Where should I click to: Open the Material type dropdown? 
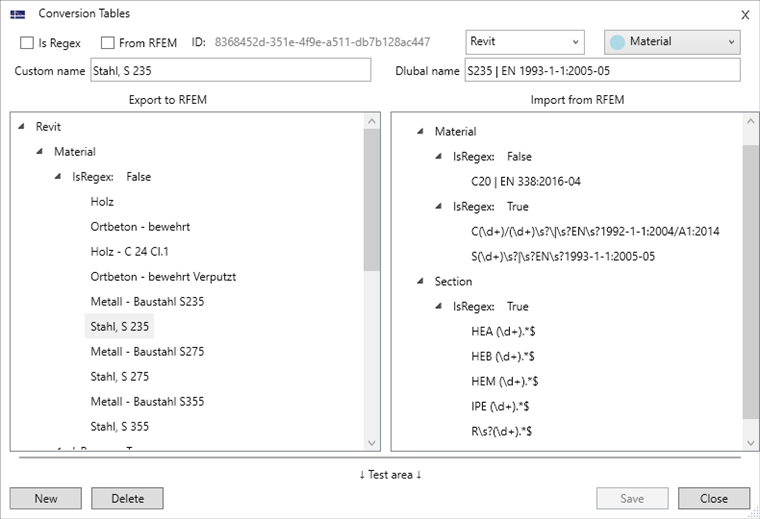pyautogui.click(x=671, y=42)
